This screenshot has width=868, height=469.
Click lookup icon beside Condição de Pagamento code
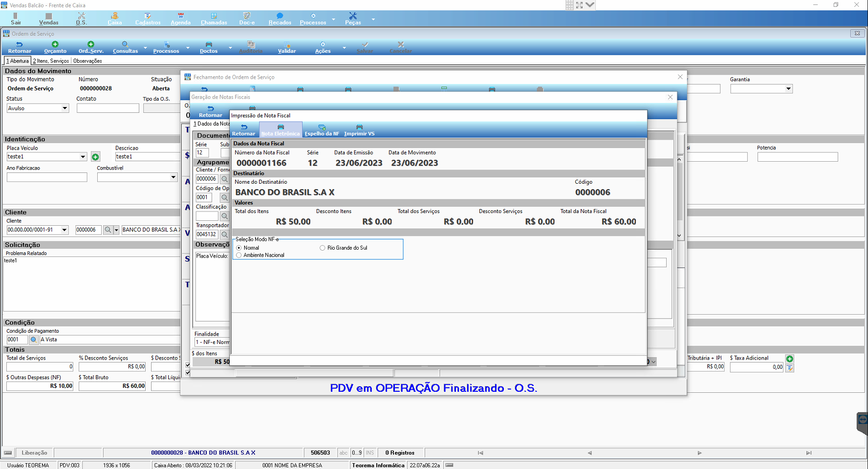pos(33,340)
